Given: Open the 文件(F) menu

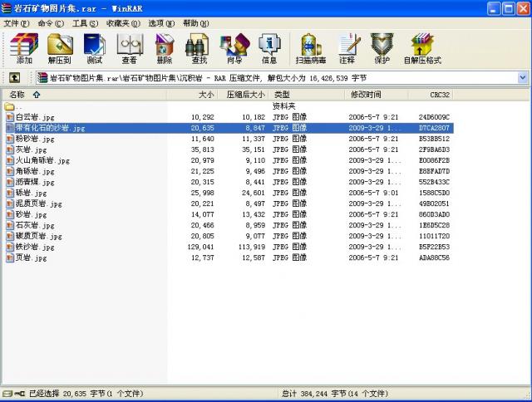Looking at the screenshot, I should (x=17, y=23).
